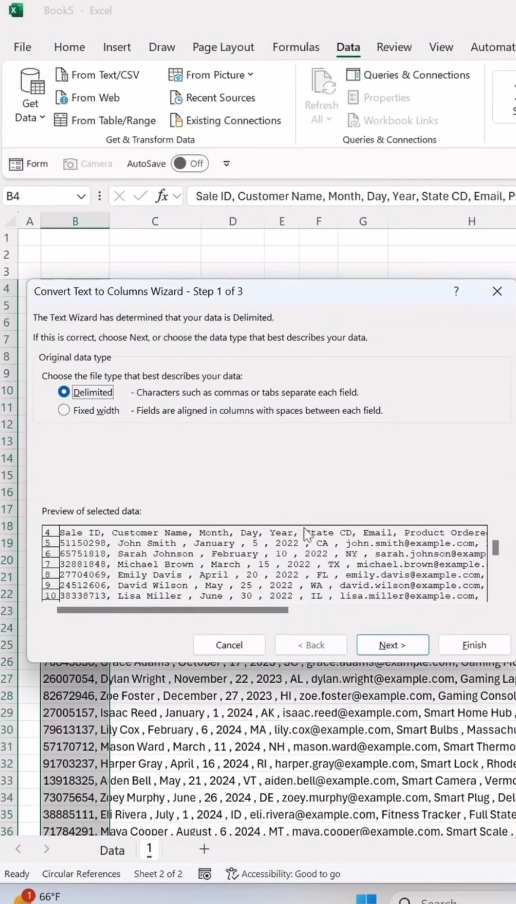Click the preview horizontal scrollbar
516x904 pixels.
172,610
